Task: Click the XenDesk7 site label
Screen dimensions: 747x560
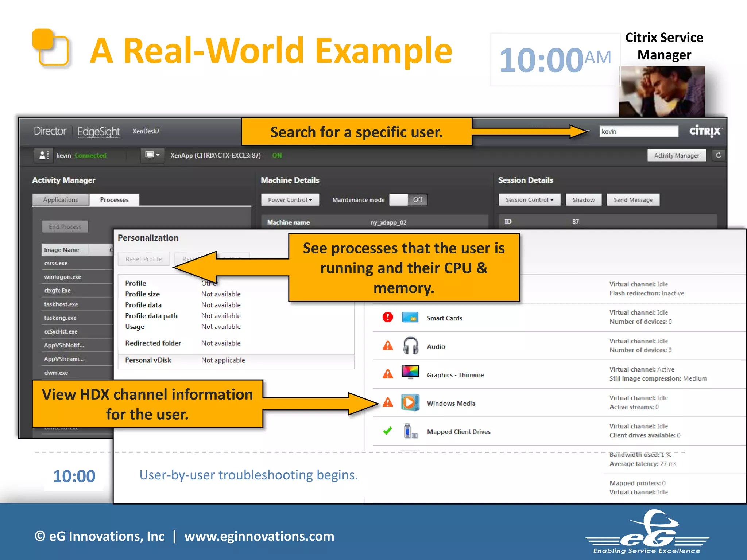Action: (146, 131)
